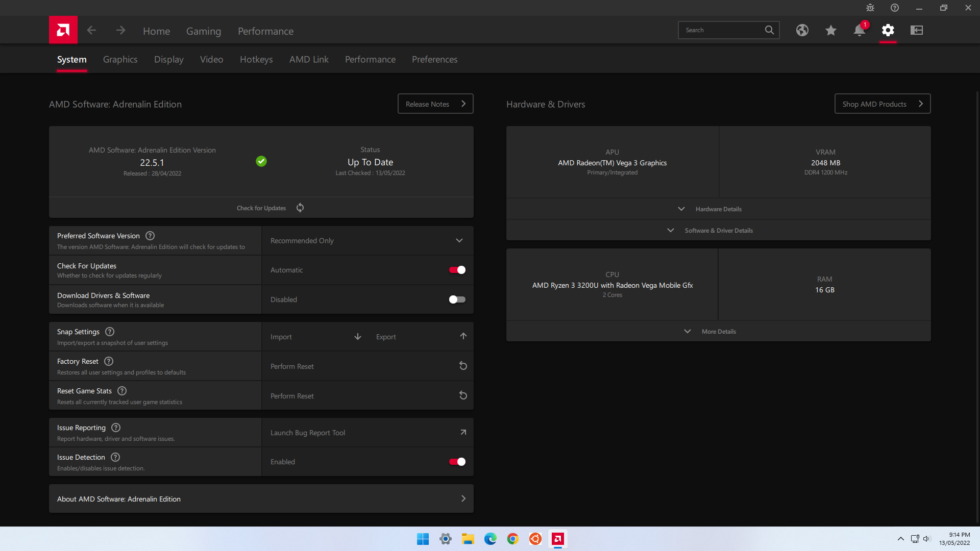
Task: Click the Export up arrow icon
Action: point(463,336)
